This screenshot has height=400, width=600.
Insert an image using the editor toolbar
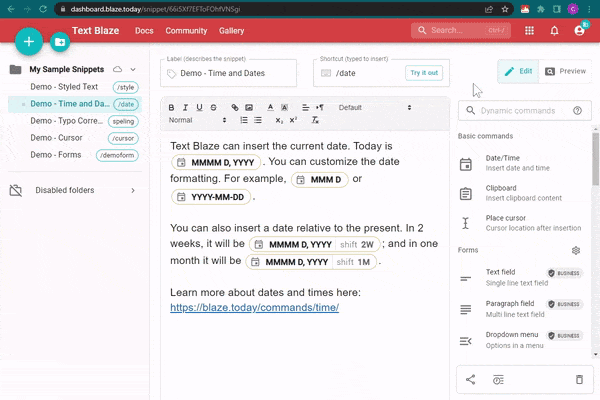point(249,107)
